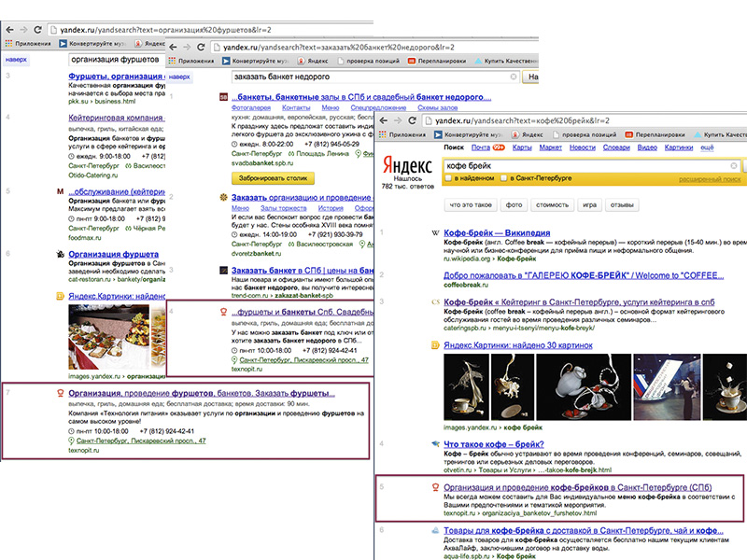
Task: Click back arrow in the заказать банкет window
Action: (x=173, y=48)
